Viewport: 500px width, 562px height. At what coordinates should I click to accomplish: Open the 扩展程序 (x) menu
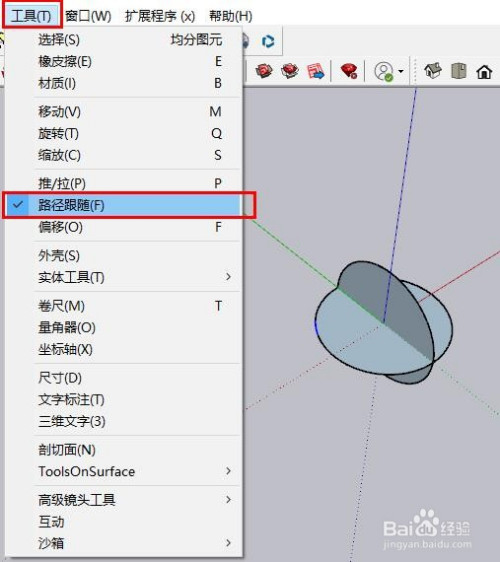pos(160,16)
